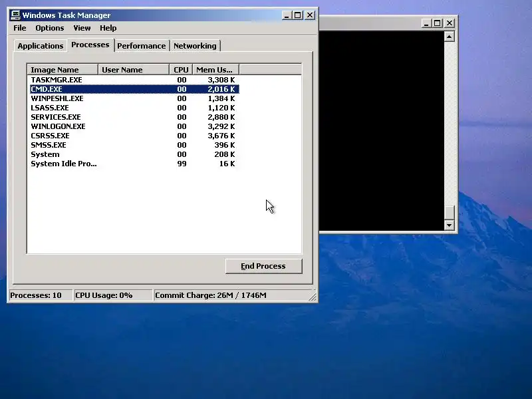Click the 3,308 K memory value
The height and width of the screenshot is (399, 532).
point(221,80)
